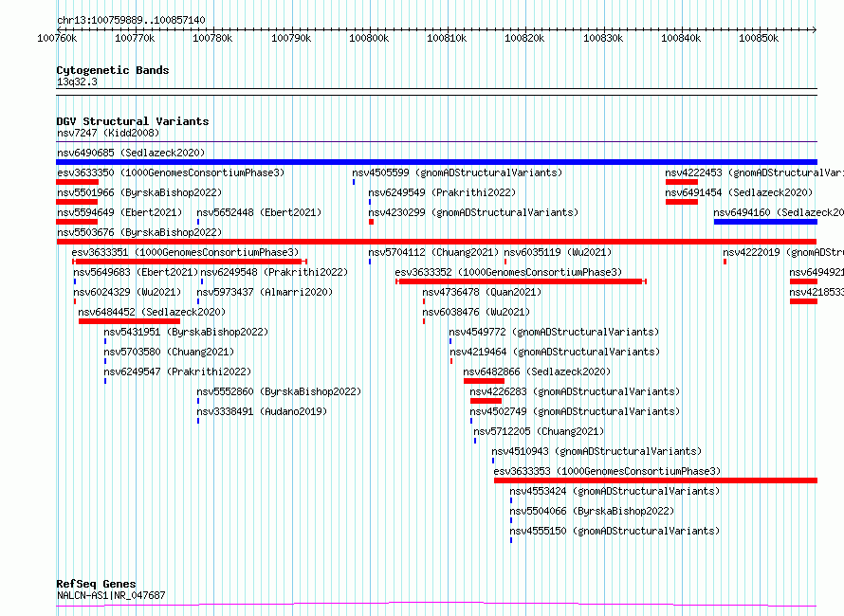Click nsv6482866 (Sedlazeck2020) label
The height and width of the screenshot is (616, 844).
[537, 371]
